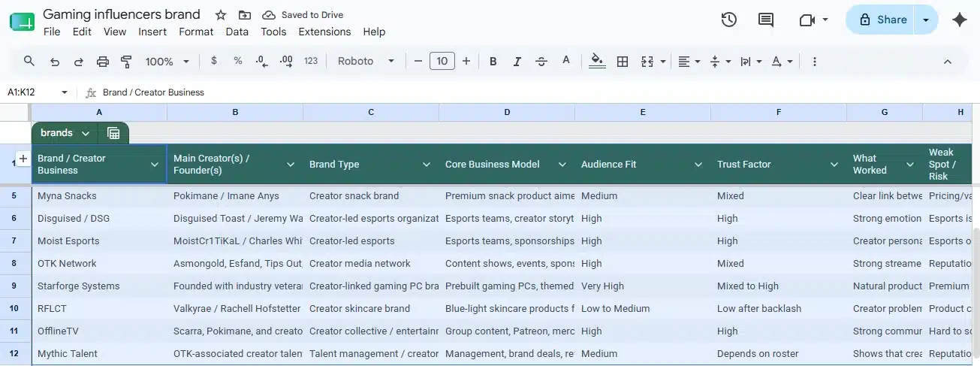Click the move to folder icon
Screen dimensions: 980x366
pos(244,15)
